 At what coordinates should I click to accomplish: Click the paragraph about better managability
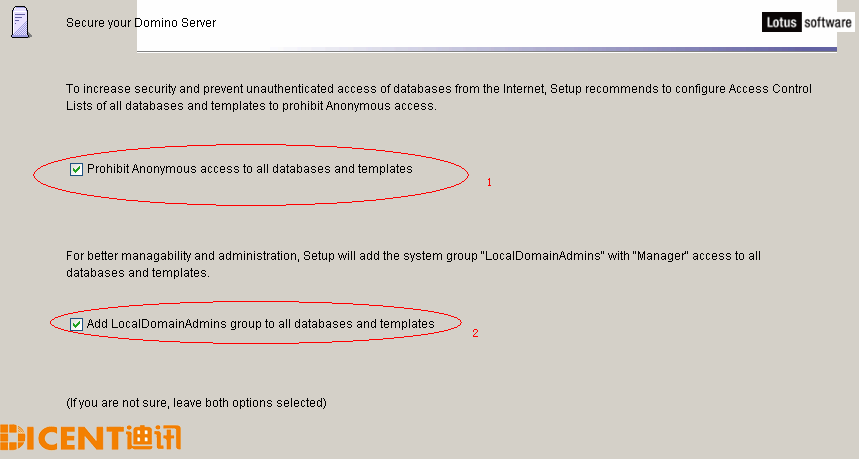(x=413, y=264)
